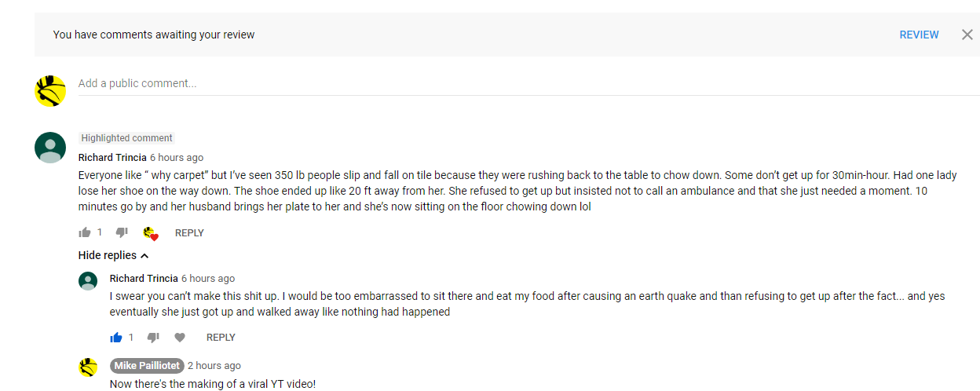Collapse replies with Hide replies
The width and height of the screenshot is (980, 391).
113,255
